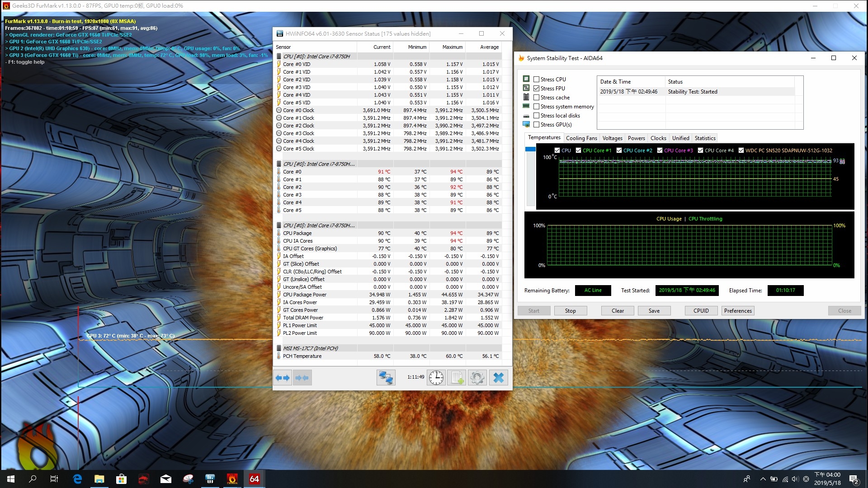
Task: Click battery power tray icon
Action: (774, 479)
